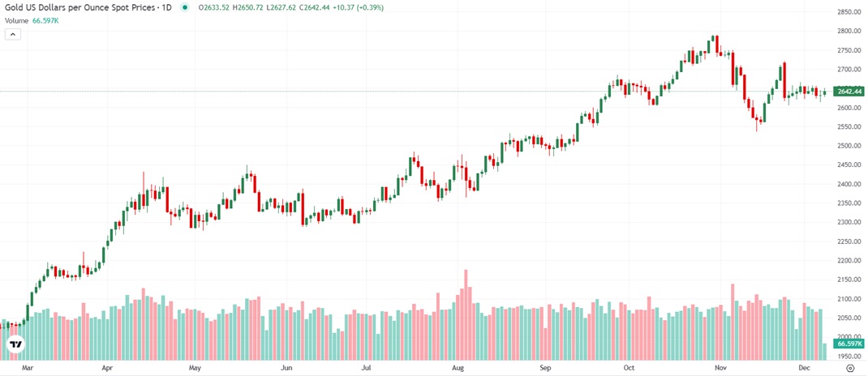Click the 2000.00 price scale label
Image resolution: width=868 pixels, height=376 pixels.
pos(849,337)
